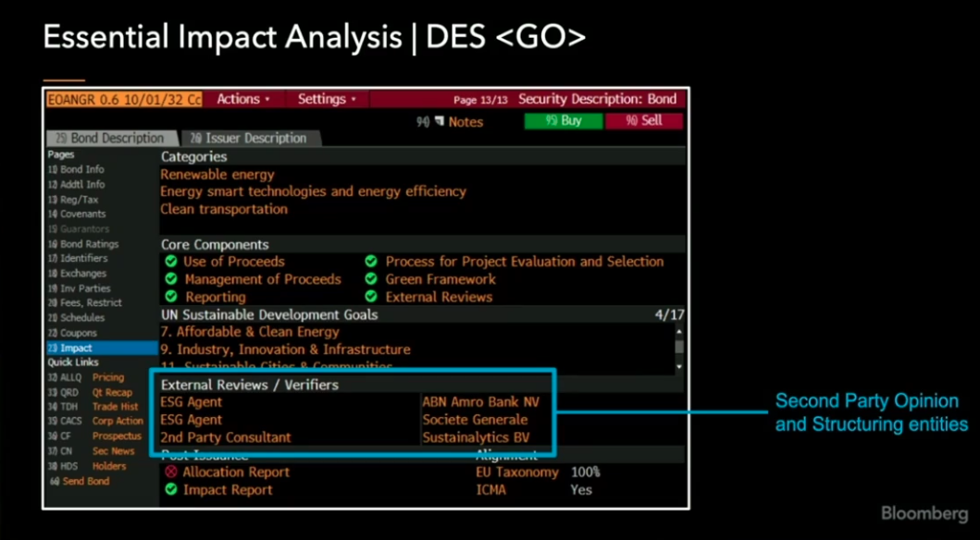Viewport: 980px width, 540px height.
Task: Open the Bond Ratings page
Action: pyautogui.click(x=83, y=244)
